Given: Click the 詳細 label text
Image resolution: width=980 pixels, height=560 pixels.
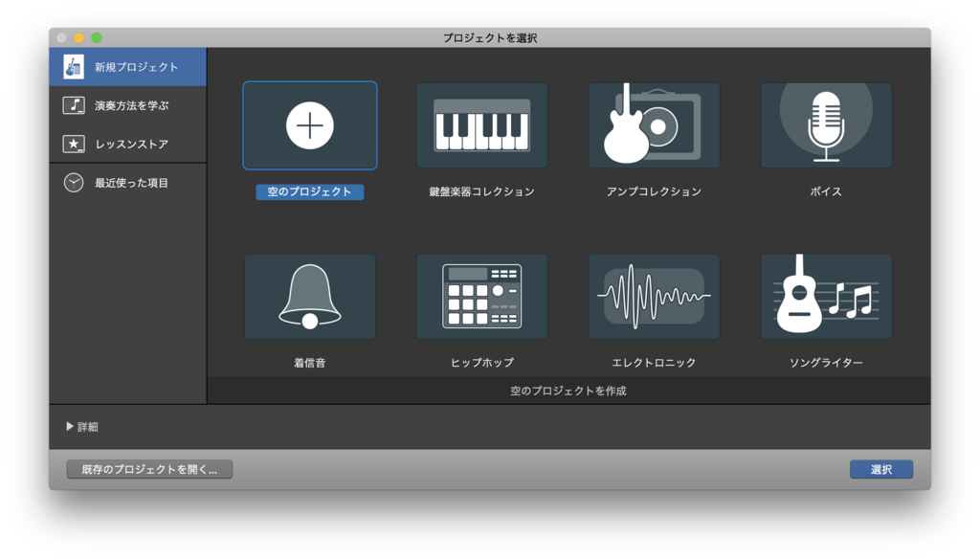Looking at the screenshot, I should [88, 427].
